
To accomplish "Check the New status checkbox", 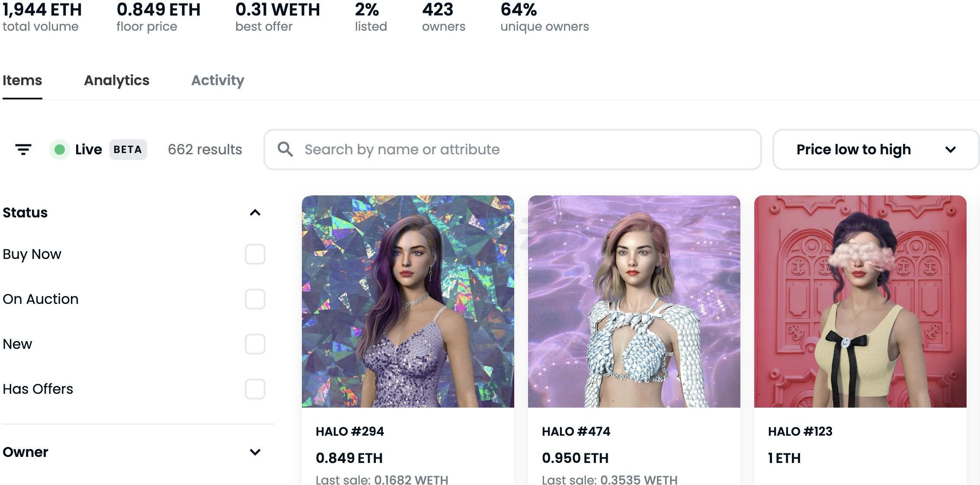I will click(x=255, y=344).
